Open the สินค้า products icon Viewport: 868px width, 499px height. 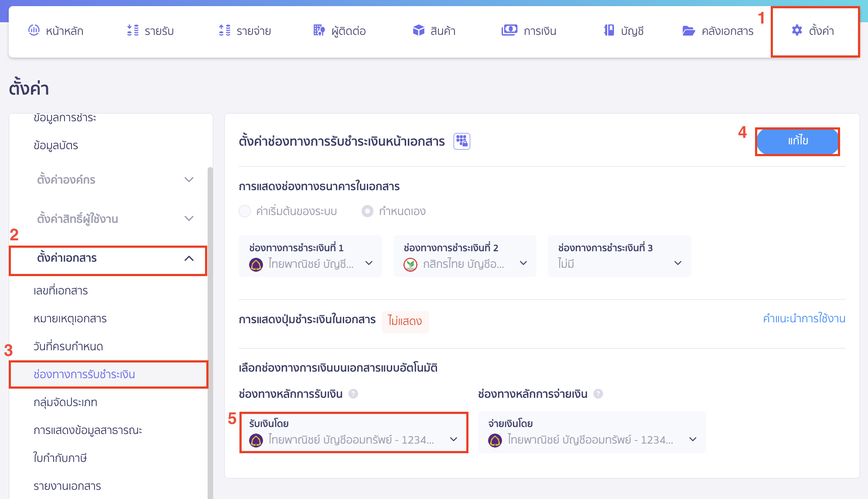coord(418,31)
